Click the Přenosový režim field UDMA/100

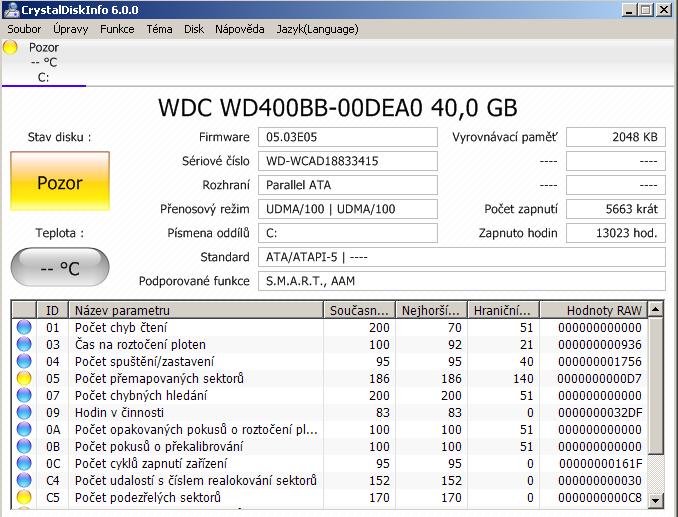point(348,209)
